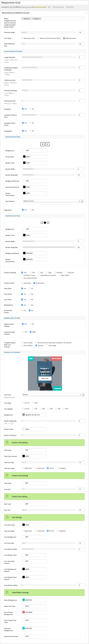Screen dimensions: 89x644
Task: Select Masonry Grid (Pinterest Style)
Action: point(38,38)
